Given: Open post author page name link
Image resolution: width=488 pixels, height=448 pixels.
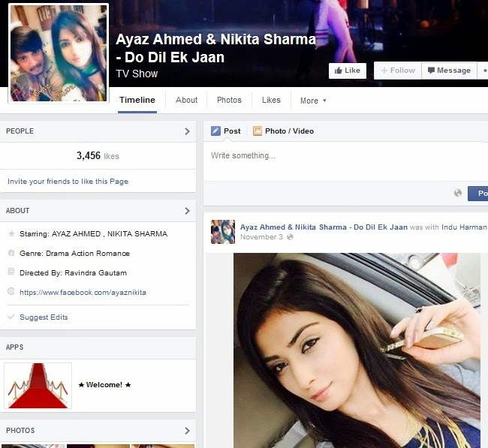Looking at the screenshot, I should [324, 227].
